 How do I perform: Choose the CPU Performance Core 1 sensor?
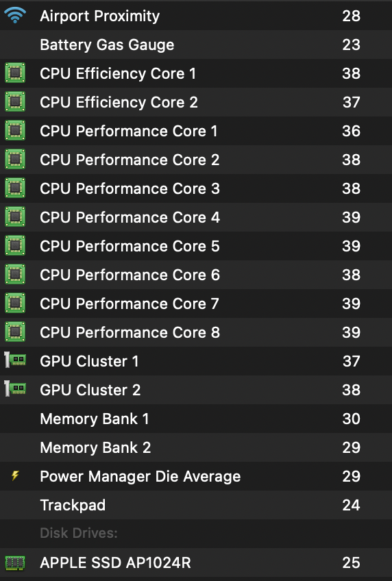click(x=196, y=131)
